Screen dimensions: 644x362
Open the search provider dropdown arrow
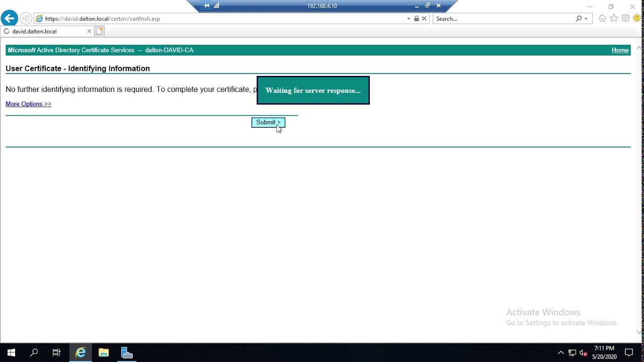586,19
